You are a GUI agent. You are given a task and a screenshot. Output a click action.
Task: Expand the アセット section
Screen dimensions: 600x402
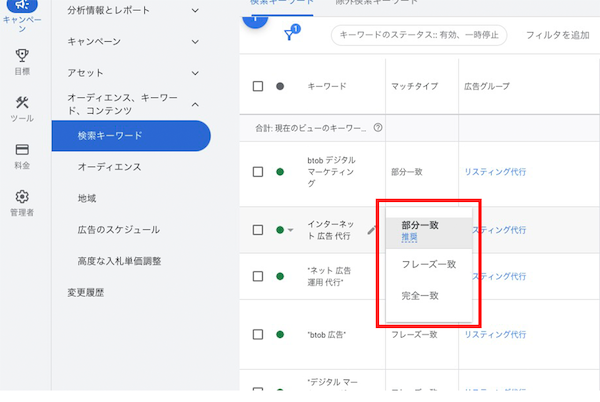click(x=194, y=73)
